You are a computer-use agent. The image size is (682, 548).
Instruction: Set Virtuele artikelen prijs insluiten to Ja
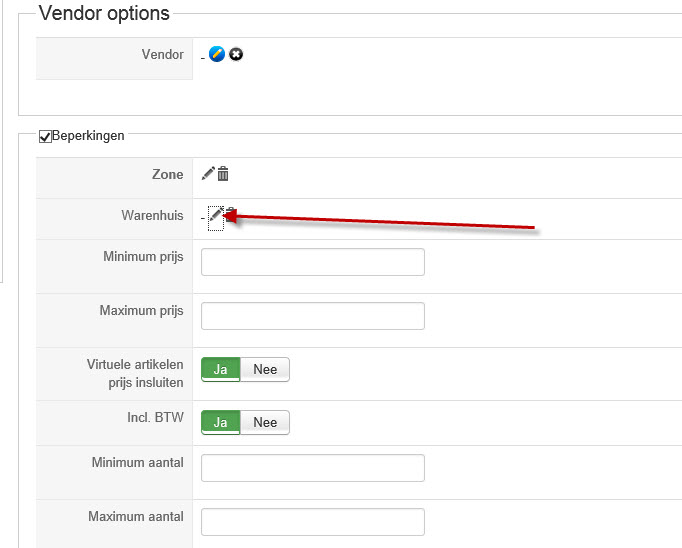click(221, 369)
